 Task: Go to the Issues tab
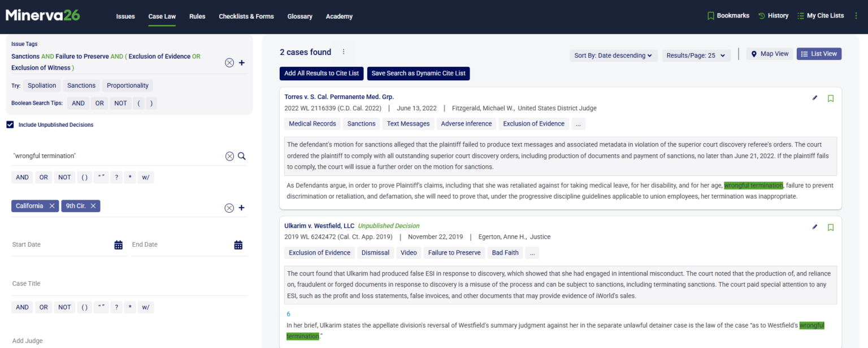(x=125, y=16)
